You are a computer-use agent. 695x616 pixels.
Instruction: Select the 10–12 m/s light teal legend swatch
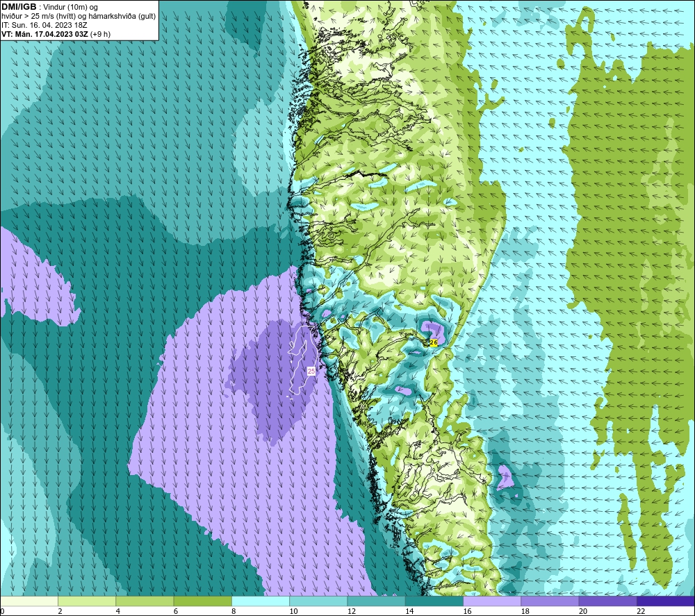click(318, 601)
